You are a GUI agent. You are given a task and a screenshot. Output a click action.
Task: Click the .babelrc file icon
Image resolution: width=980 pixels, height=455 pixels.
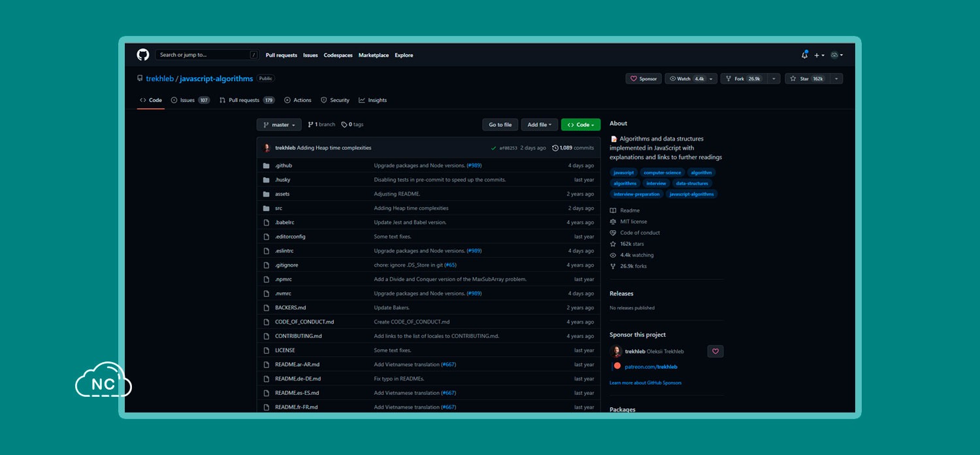tap(266, 222)
